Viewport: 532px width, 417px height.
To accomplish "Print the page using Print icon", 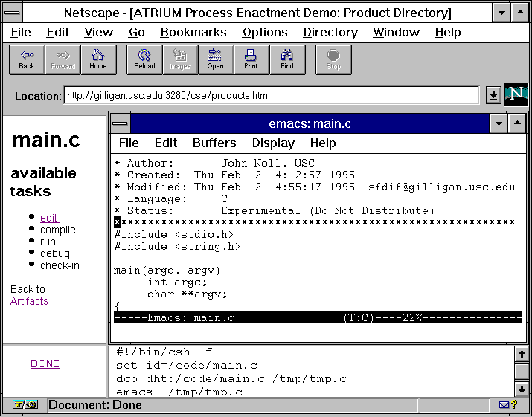I will [251, 59].
